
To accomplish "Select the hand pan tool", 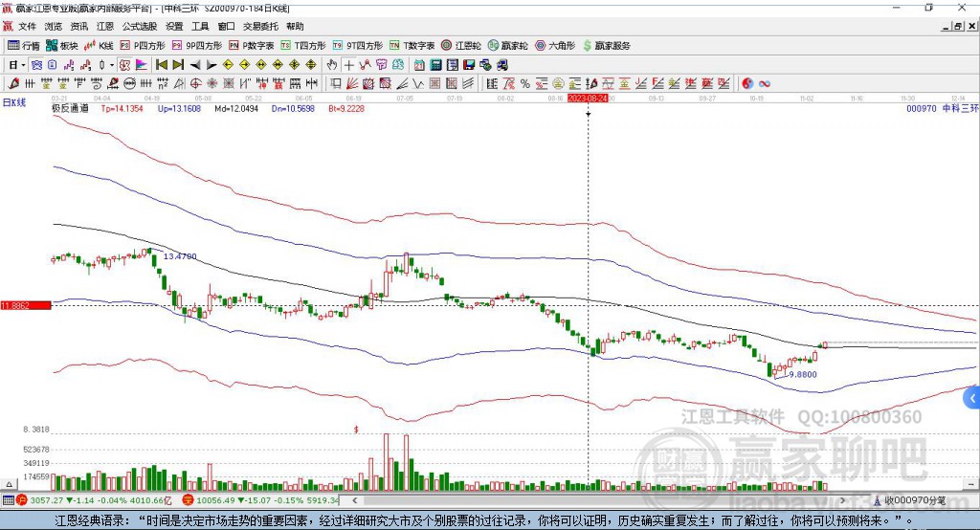I will [x=332, y=64].
